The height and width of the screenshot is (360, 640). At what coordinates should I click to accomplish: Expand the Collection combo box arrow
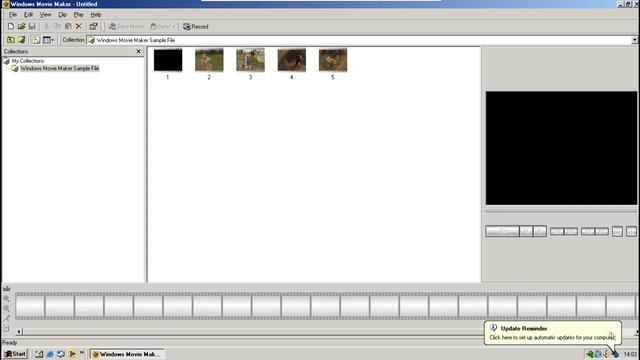click(x=634, y=40)
